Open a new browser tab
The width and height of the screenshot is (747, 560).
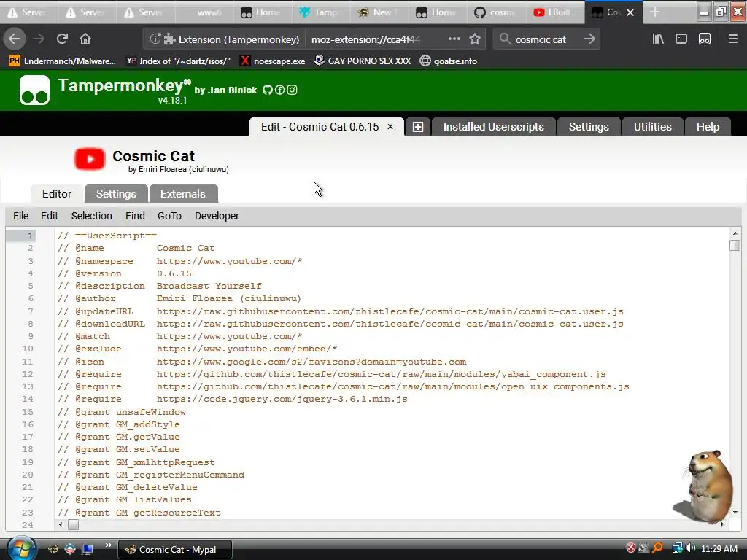[655, 12]
